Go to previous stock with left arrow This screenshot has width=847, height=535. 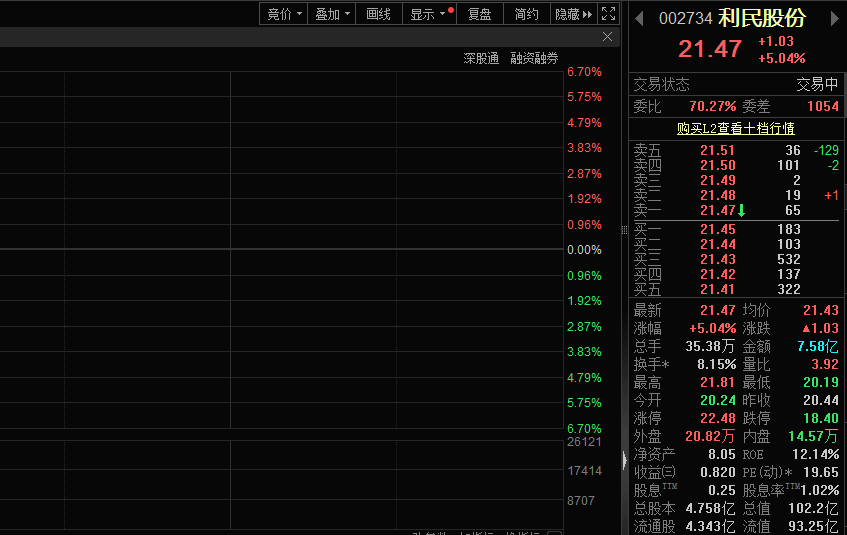639,18
